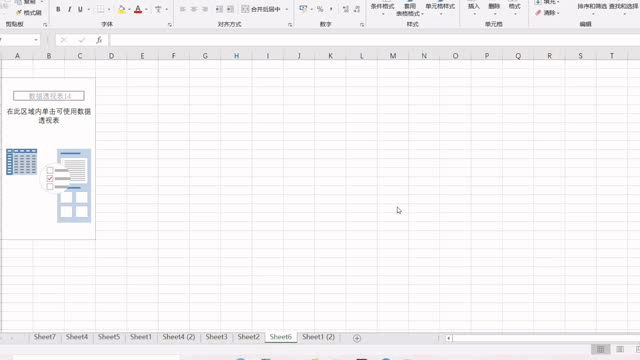This screenshot has height=360, width=640.
Task: Click horizontal scrollbar left arrow
Action: tap(449, 338)
